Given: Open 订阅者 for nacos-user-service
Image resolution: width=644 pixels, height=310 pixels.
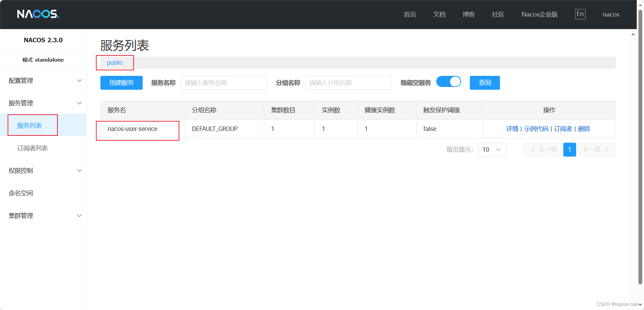Looking at the screenshot, I should pos(563,129).
